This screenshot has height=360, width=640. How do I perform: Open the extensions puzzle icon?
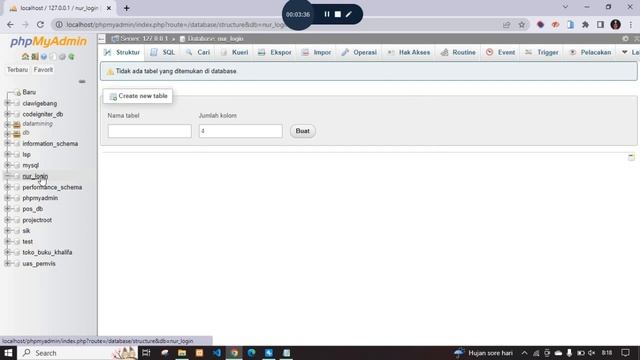(585, 25)
